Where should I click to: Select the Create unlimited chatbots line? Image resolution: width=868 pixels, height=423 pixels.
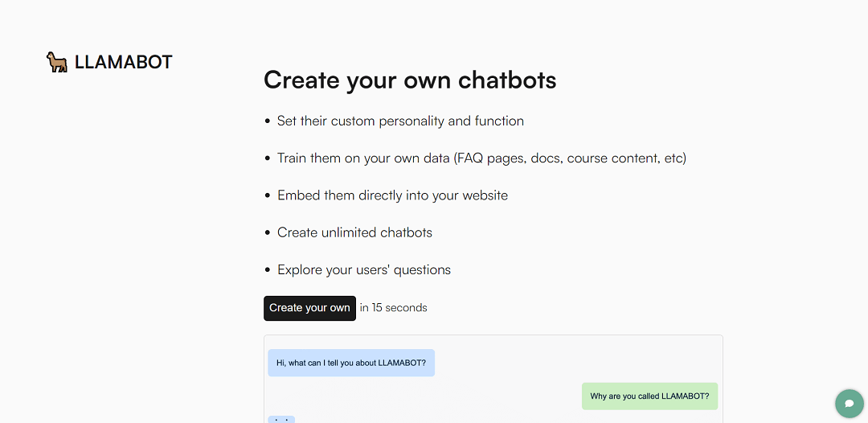(x=354, y=232)
